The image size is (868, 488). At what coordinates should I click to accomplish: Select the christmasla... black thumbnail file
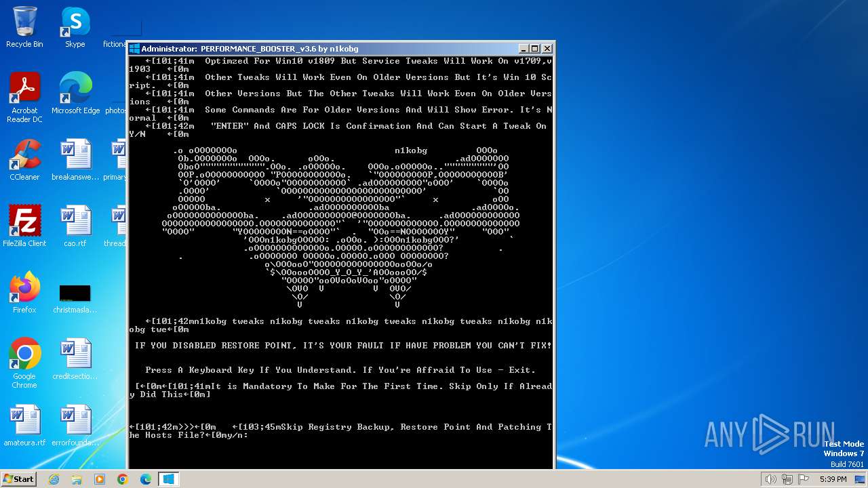point(75,298)
